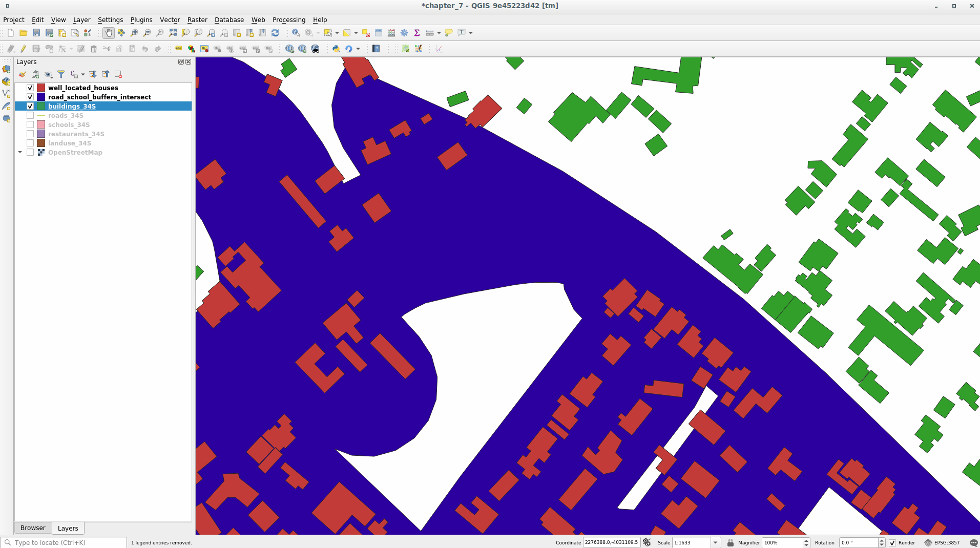
Task: Collapse the OpenStreetMap layer group
Action: pos(20,152)
